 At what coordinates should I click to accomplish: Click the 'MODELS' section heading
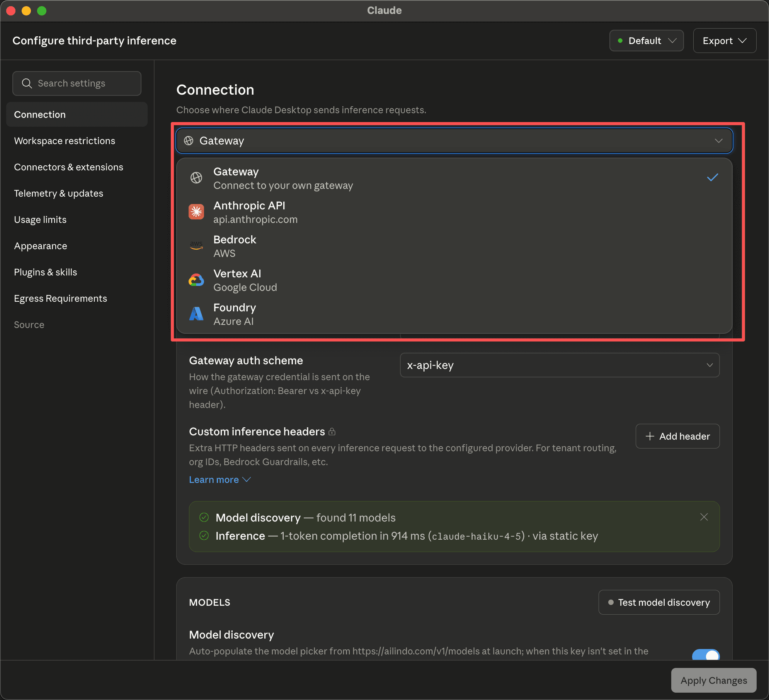click(x=209, y=602)
